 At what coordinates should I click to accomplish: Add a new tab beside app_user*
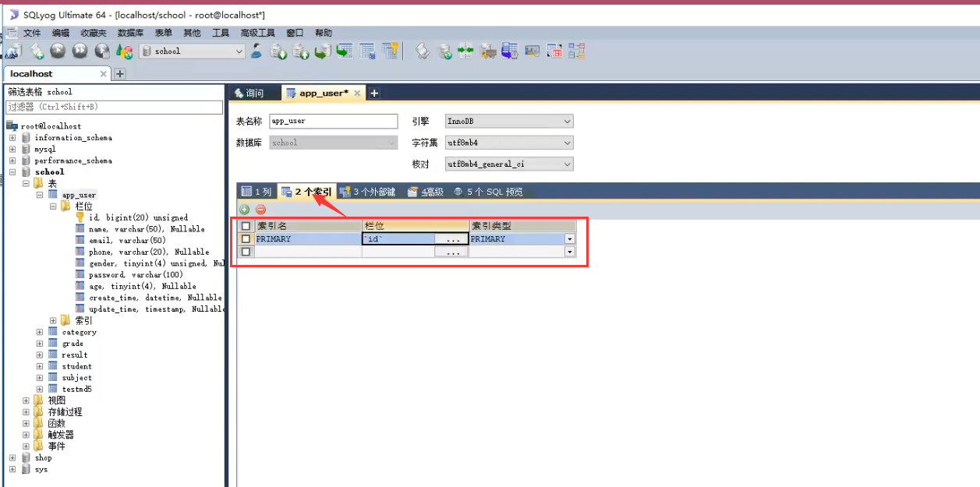tap(374, 93)
